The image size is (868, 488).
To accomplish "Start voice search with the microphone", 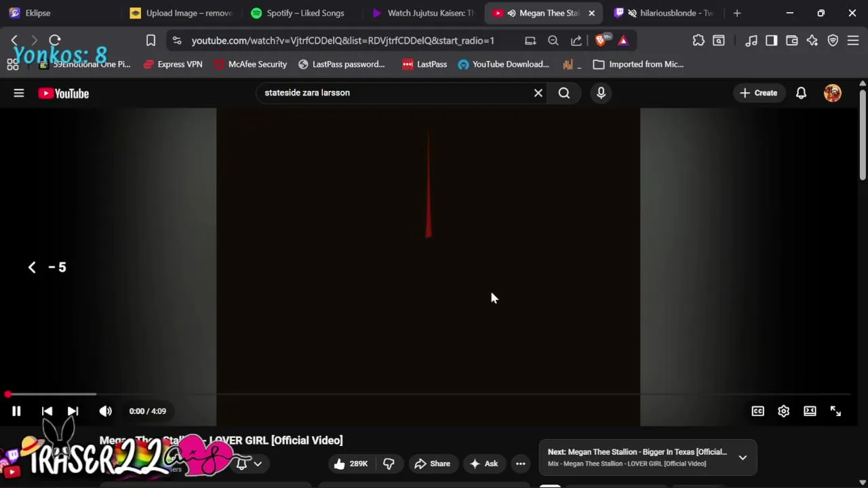I will pos(601,93).
